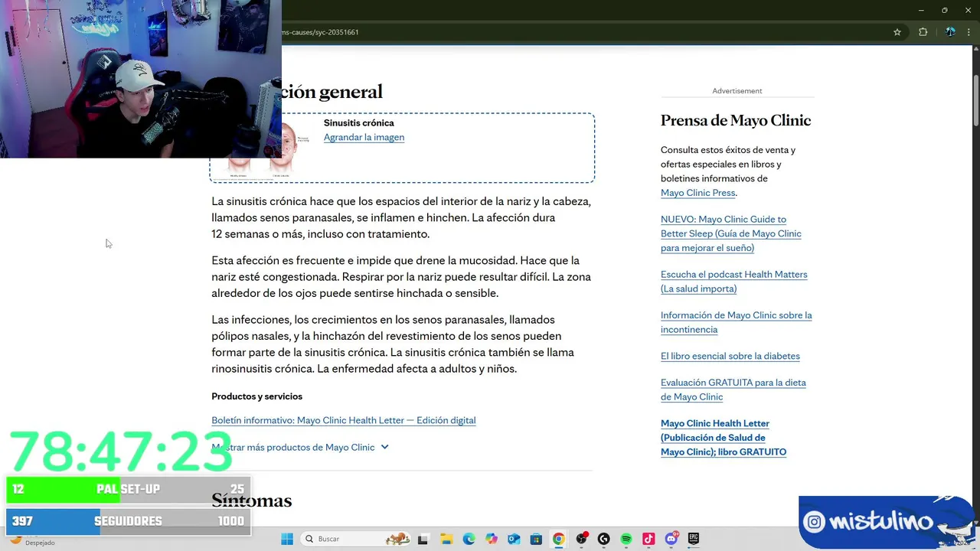The height and width of the screenshot is (551, 980).
Task: Open Chrome's three-dot menu
Action: (969, 32)
